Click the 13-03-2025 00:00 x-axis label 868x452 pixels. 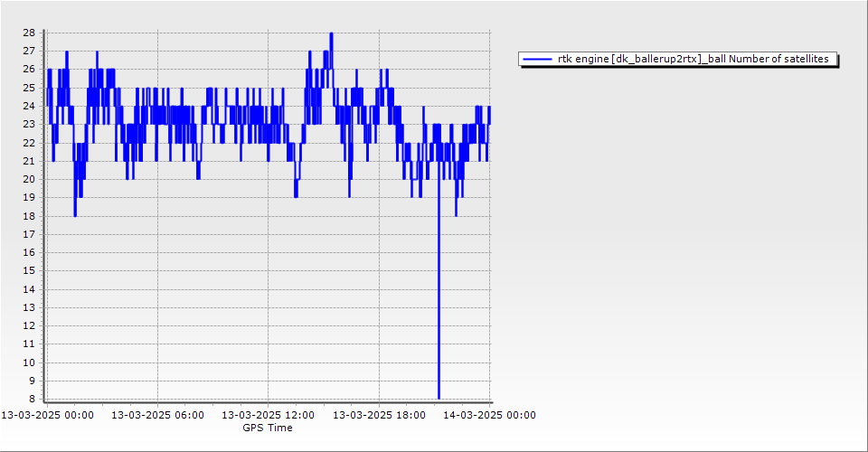[47, 416]
